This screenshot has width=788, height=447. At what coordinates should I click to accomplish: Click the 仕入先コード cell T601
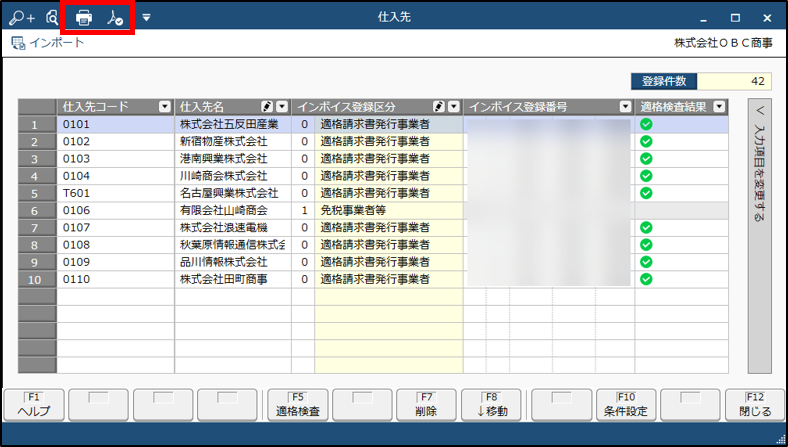[116, 193]
